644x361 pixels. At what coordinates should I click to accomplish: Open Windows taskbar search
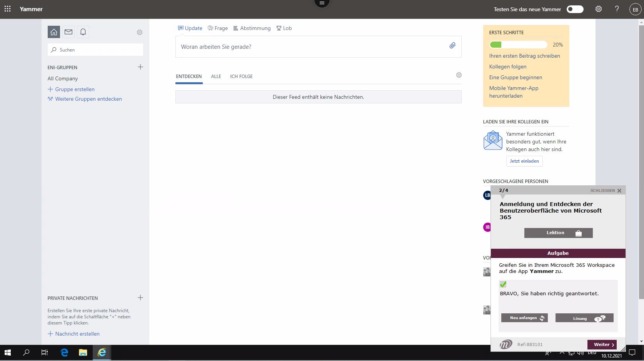[x=26, y=352]
